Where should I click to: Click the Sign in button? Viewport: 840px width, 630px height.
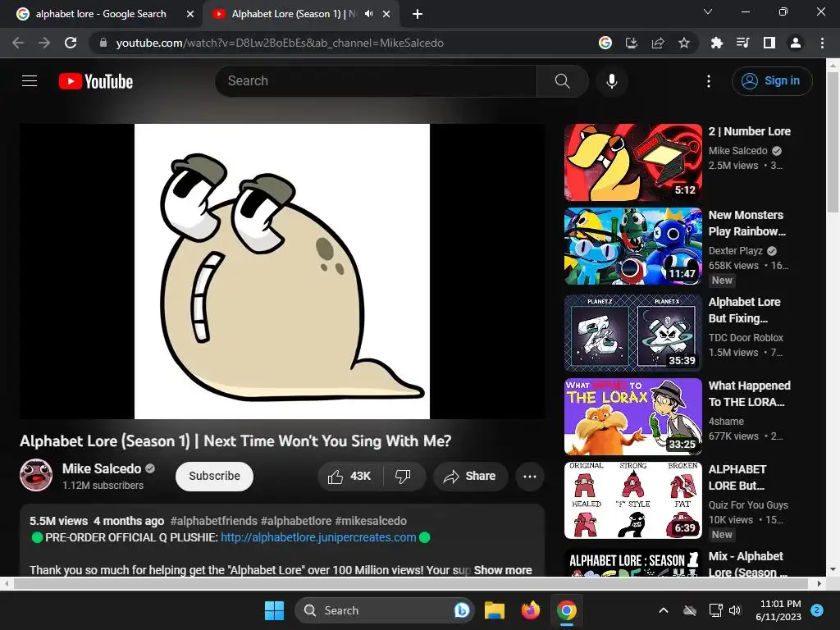click(x=772, y=81)
